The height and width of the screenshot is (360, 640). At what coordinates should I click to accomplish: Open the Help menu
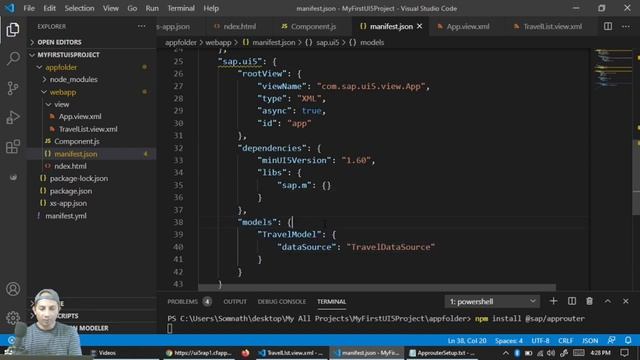(x=211, y=8)
